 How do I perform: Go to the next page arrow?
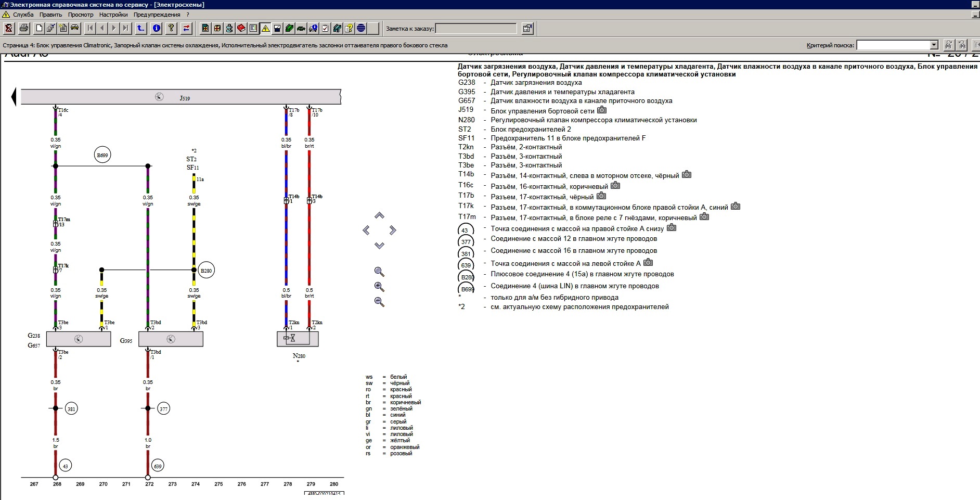(114, 28)
